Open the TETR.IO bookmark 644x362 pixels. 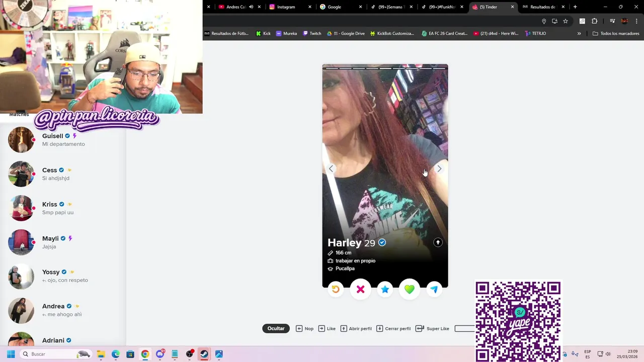(535, 34)
